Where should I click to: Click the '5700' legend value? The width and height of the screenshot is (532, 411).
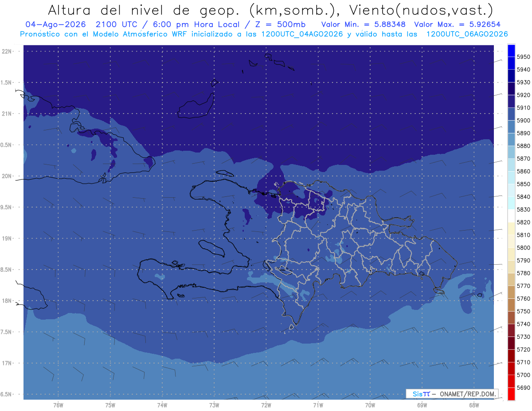pos(524,375)
